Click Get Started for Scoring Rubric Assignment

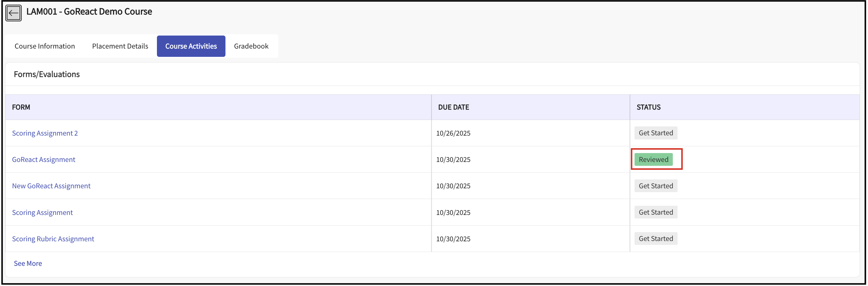tap(655, 239)
